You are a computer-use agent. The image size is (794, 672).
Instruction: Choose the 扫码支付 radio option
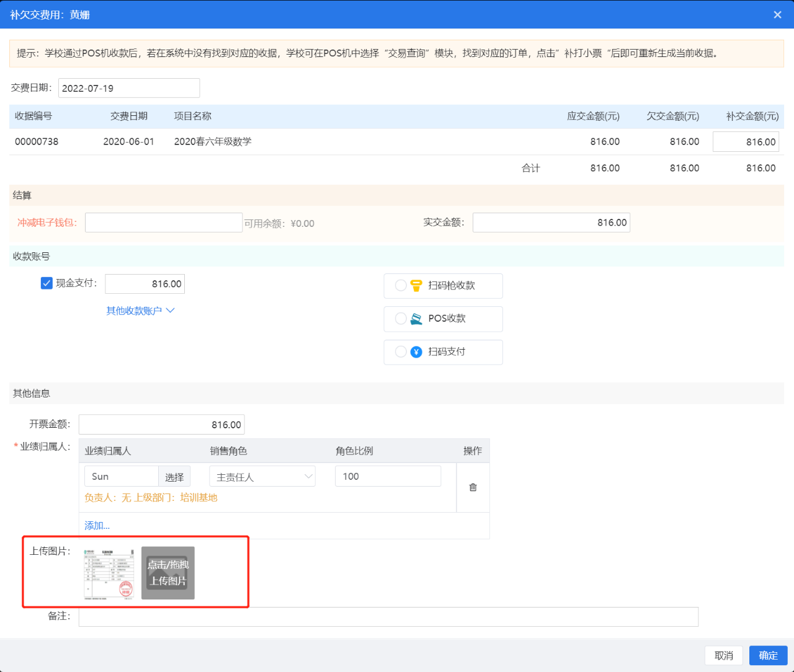[x=401, y=352]
